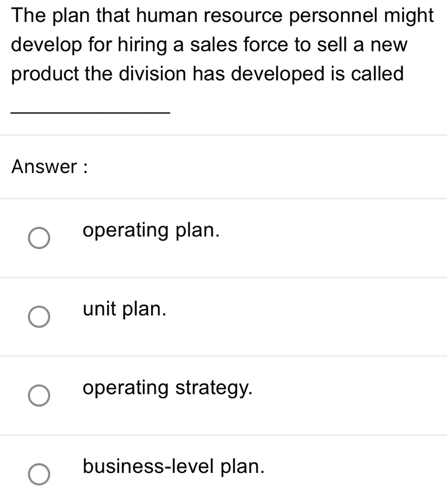Select the 'unit plan.' radio button
This screenshot has width=447, height=504.
[39, 317]
